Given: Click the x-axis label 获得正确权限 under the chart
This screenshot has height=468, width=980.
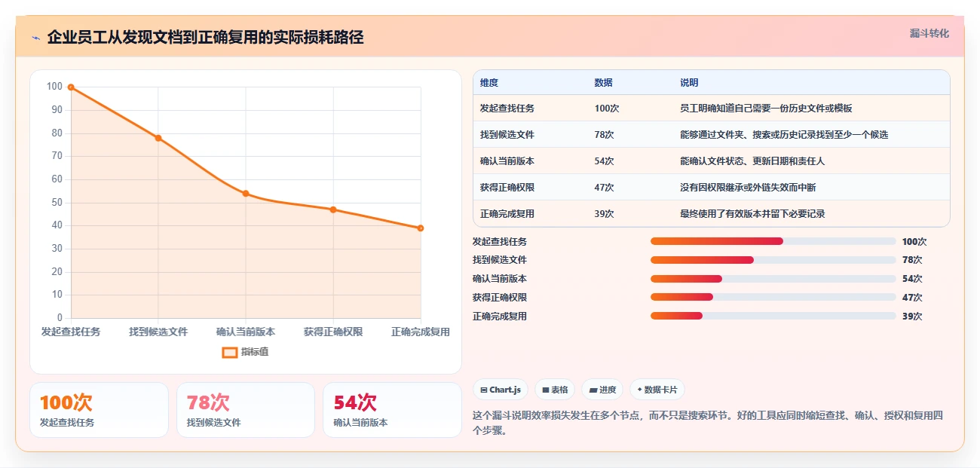Looking at the screenshot, I should (333, 332).
